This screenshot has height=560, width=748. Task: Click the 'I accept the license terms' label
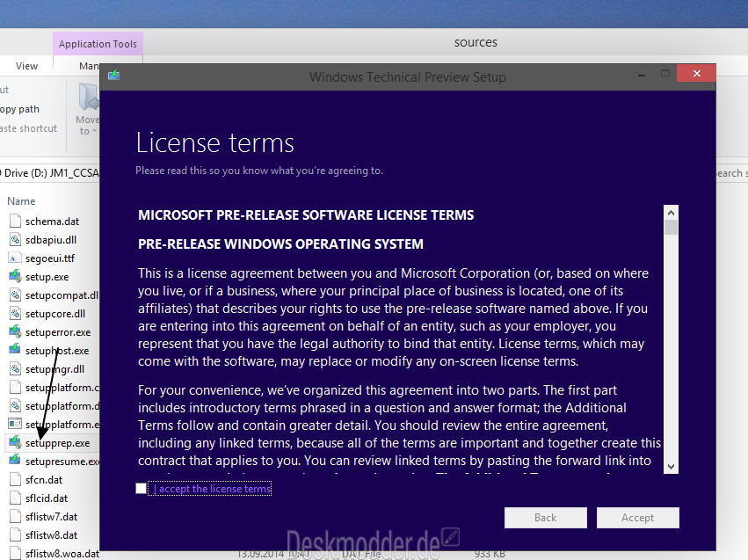[212, 489]
